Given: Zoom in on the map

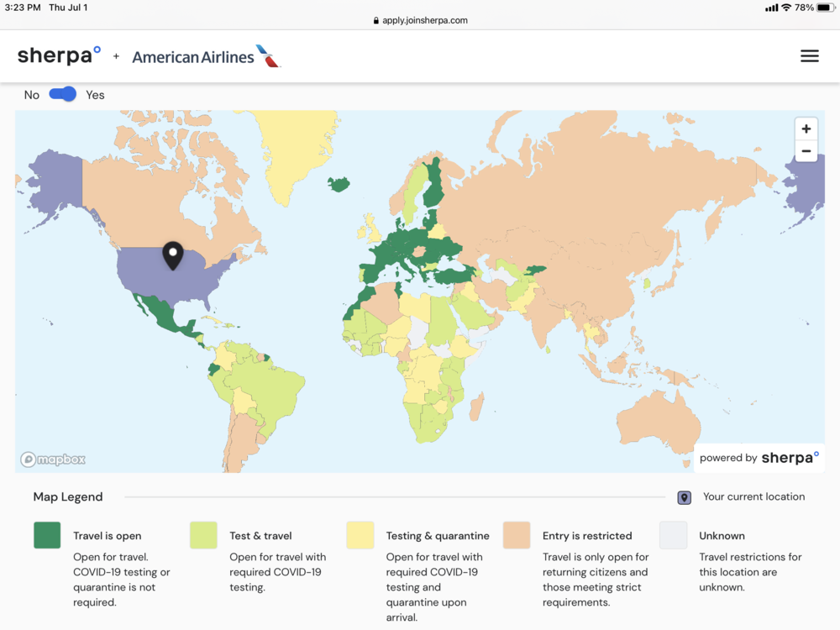Looking at the screenshot, I should (806, 129).
